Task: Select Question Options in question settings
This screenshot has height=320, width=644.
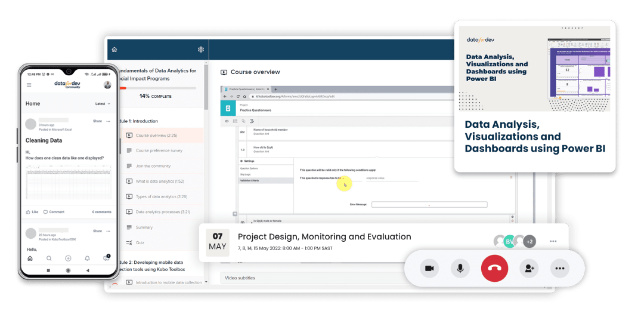Action: 249,168
